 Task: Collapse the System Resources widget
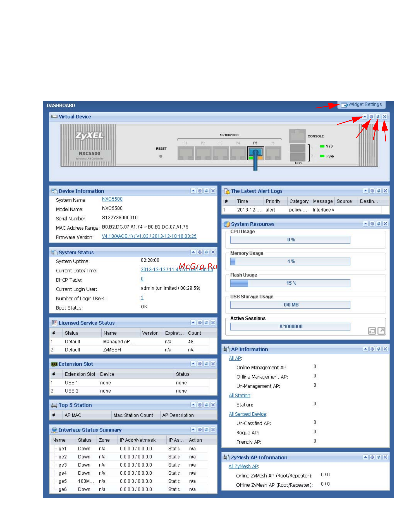[x=366, y=224]
